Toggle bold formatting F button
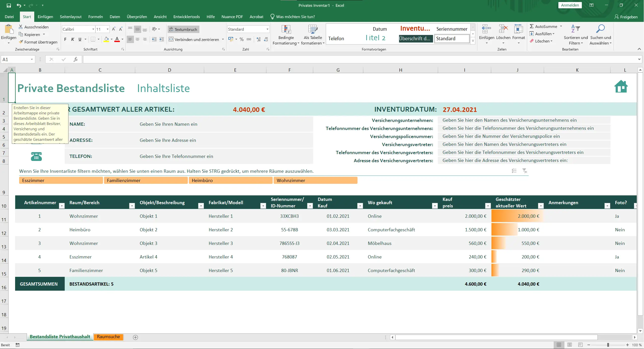 tap(65, 39)
